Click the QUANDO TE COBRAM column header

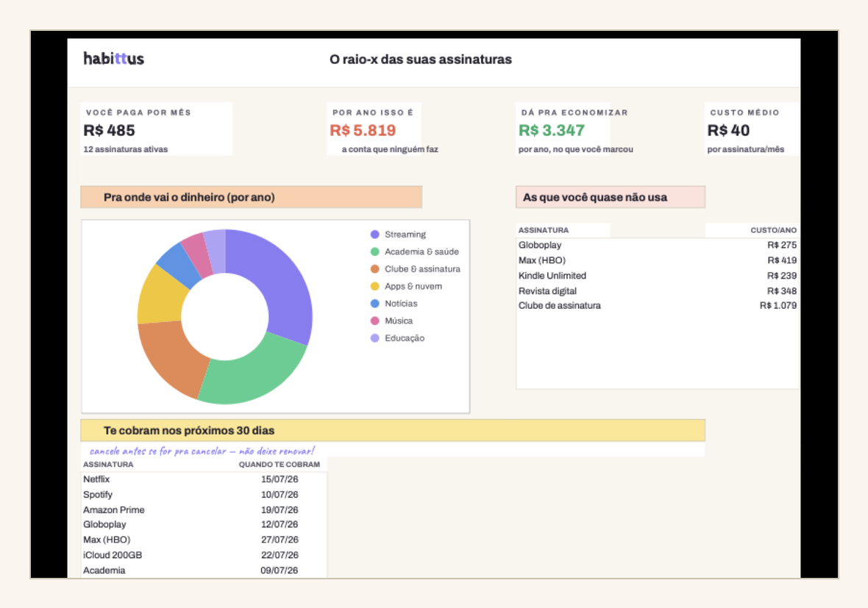coord(279,465)
